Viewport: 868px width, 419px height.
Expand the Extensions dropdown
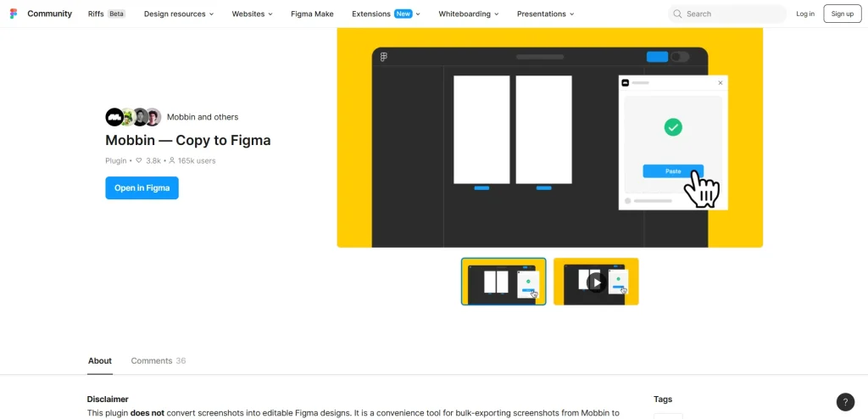point(386,14)
